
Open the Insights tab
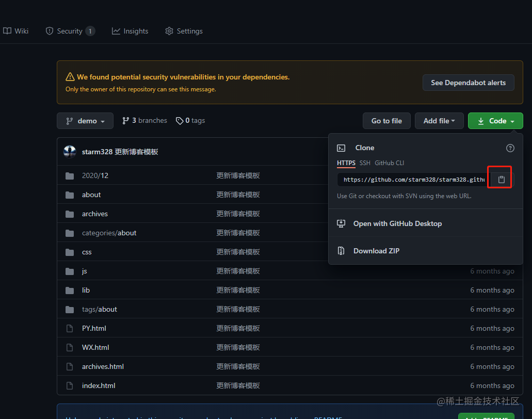pyautogui.click(x=130, y=31)
